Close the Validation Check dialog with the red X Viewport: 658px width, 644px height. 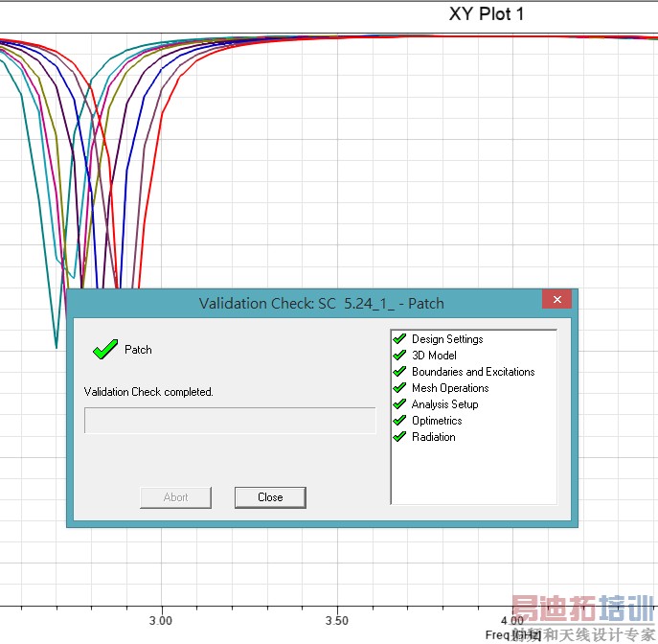556,299
